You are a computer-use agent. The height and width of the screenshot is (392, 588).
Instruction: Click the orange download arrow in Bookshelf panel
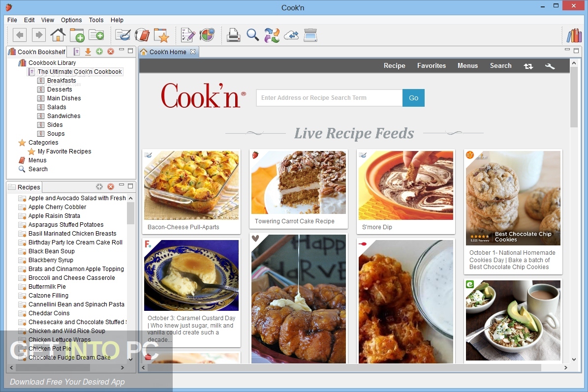point(88,52)
